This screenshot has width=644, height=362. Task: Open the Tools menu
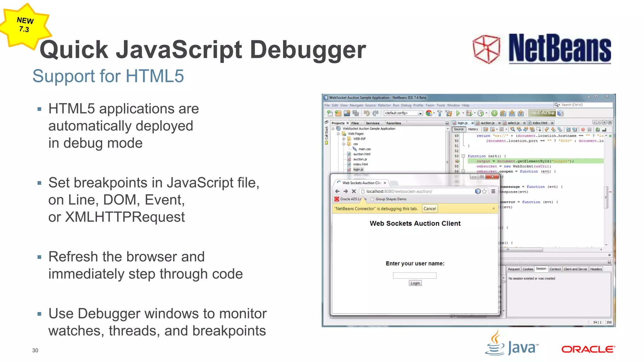[x=441, y=105]
